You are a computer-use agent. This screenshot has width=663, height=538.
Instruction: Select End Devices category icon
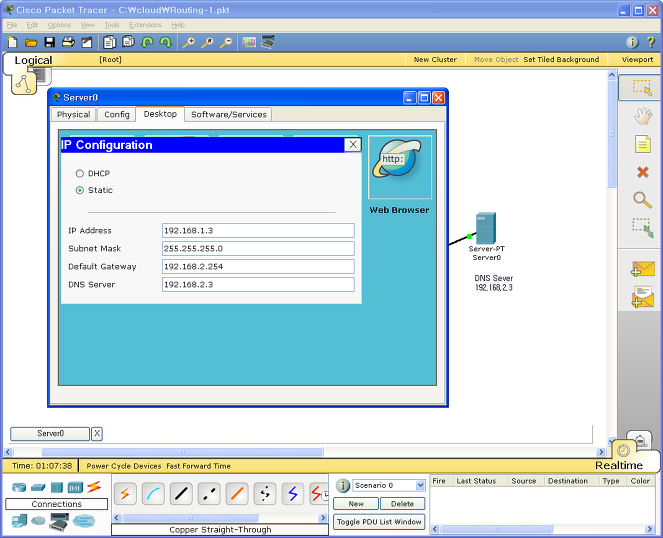click(x=19, y=520)
